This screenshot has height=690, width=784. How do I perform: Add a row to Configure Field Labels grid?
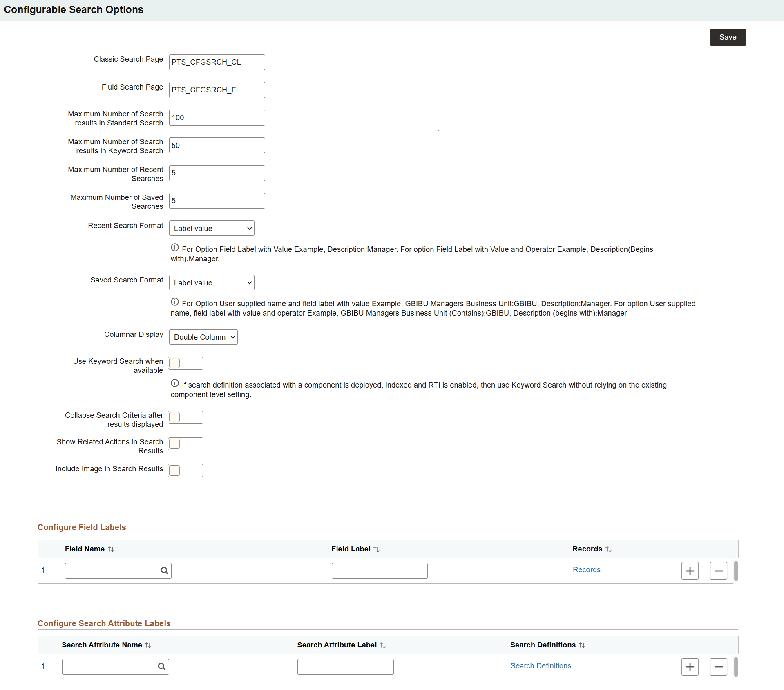pyautogui.click(x=690, y=570)
